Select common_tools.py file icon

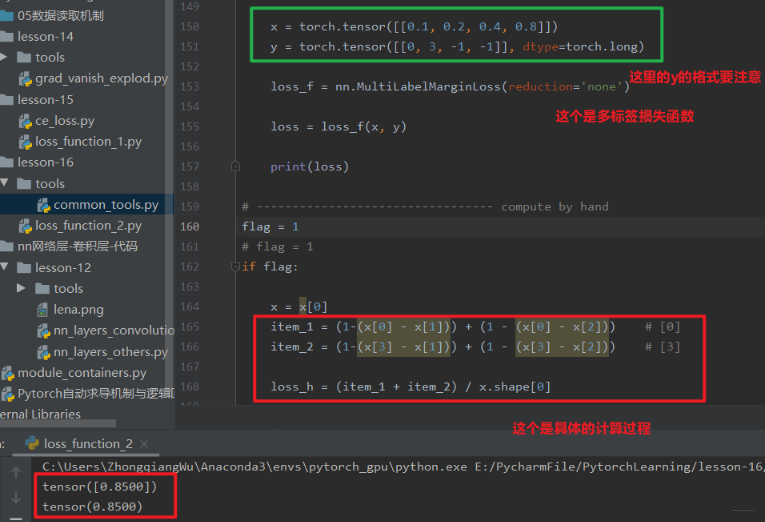point(43,205)
